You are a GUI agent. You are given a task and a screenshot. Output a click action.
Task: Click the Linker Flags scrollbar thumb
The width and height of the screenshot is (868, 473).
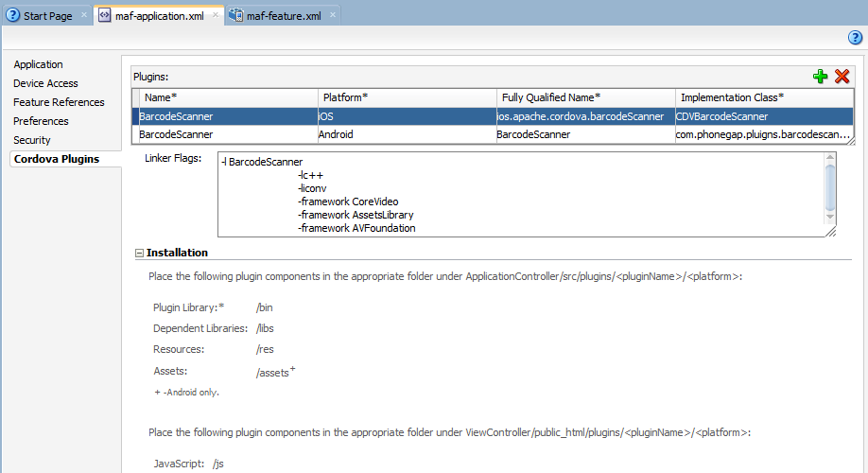(830, 186)
